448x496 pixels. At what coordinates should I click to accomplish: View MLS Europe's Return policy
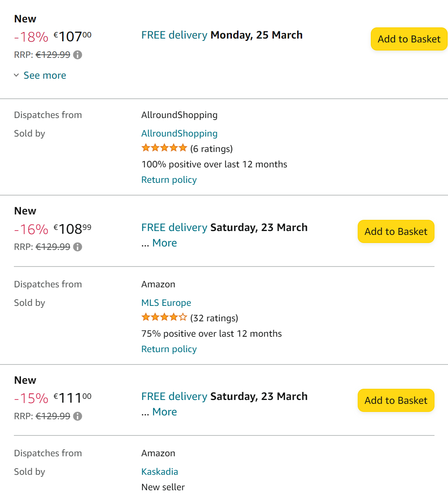[169, 349]
